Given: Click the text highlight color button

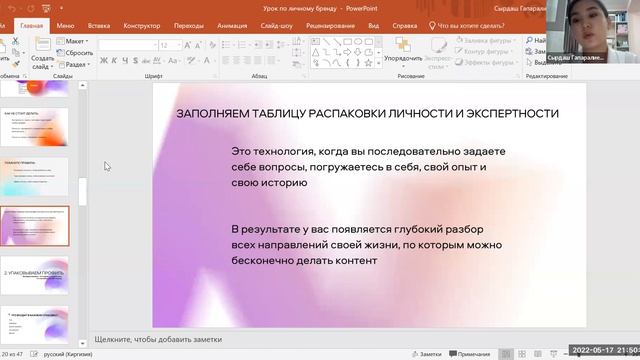Looking at the screenshot, I should [x=191, y=60].
